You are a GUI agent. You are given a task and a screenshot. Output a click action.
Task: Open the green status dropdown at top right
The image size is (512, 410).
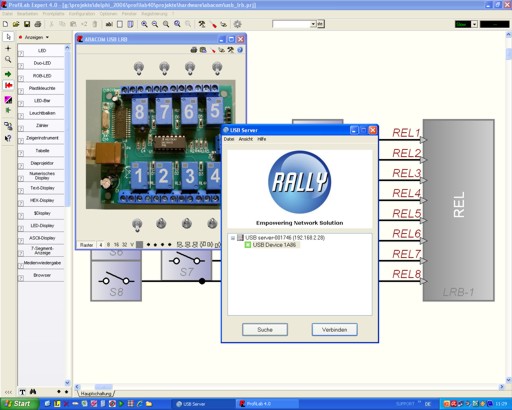pos(474,24)
